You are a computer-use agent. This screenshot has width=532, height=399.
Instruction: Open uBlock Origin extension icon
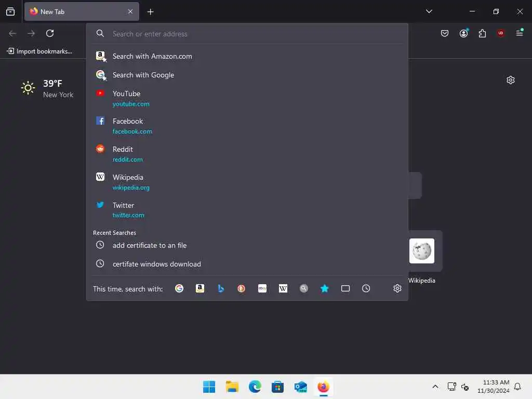point(501,33)
